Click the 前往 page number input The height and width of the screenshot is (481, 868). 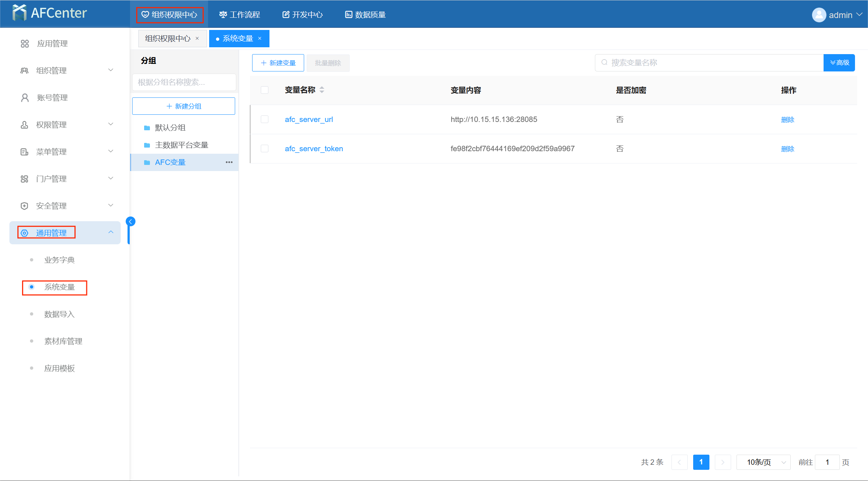pos(827,462)
